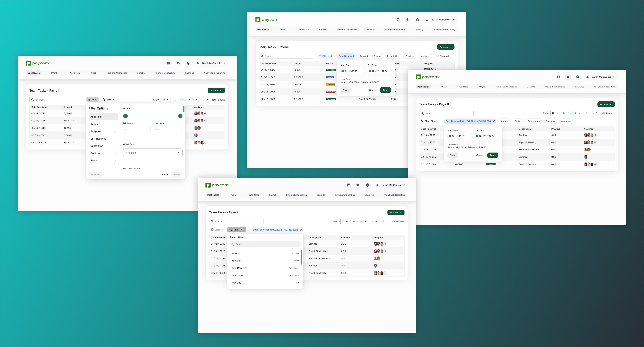Select Workforce tab in Clear Filters window nav
The height and width of the screenshot is (347, 644).
click(x=464, y=87)
